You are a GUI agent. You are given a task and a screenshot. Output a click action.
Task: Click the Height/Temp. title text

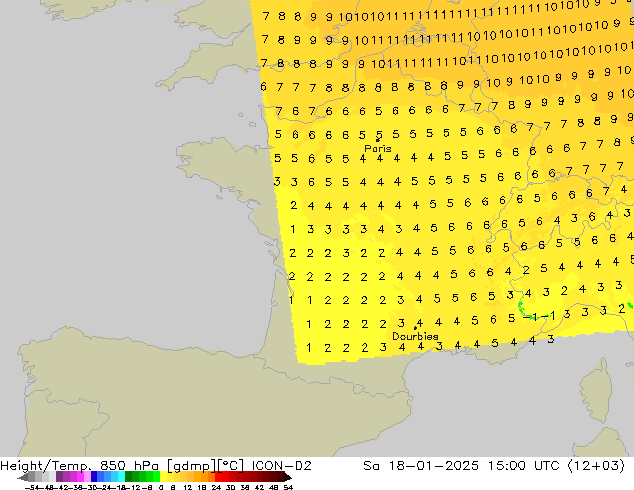48,466
